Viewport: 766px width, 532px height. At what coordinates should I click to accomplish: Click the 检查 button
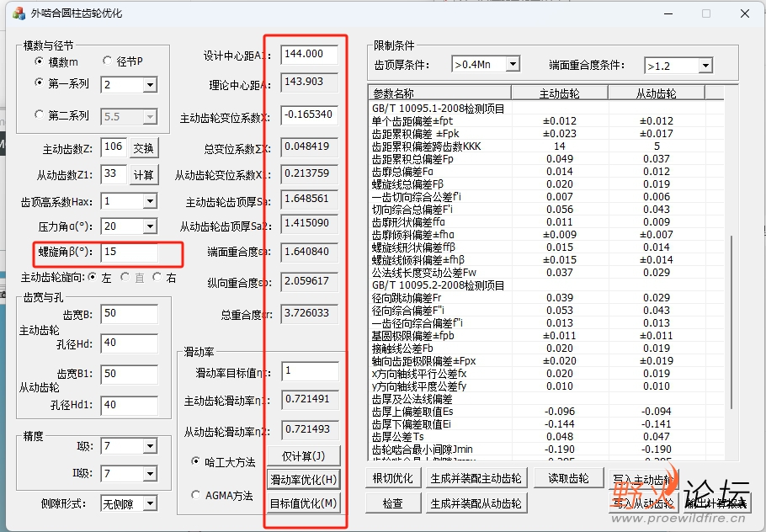[393, 503]
